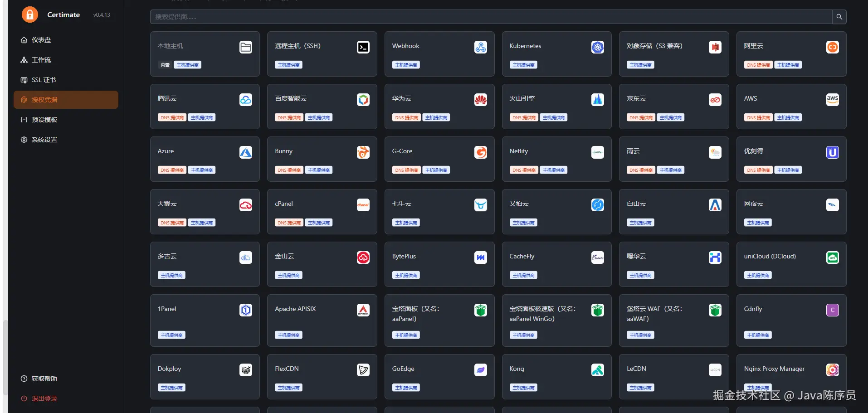Focus the 搜索提供商 search field

491,17
